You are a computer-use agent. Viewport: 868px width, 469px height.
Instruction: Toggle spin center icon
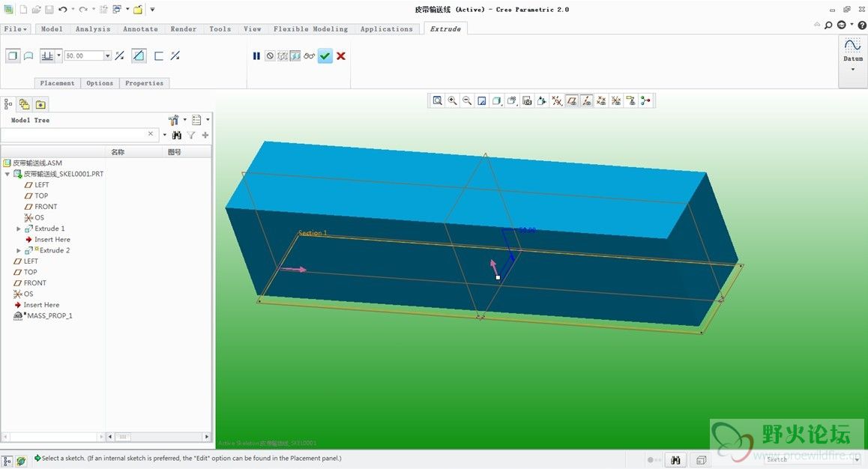[x=645, y=100]
